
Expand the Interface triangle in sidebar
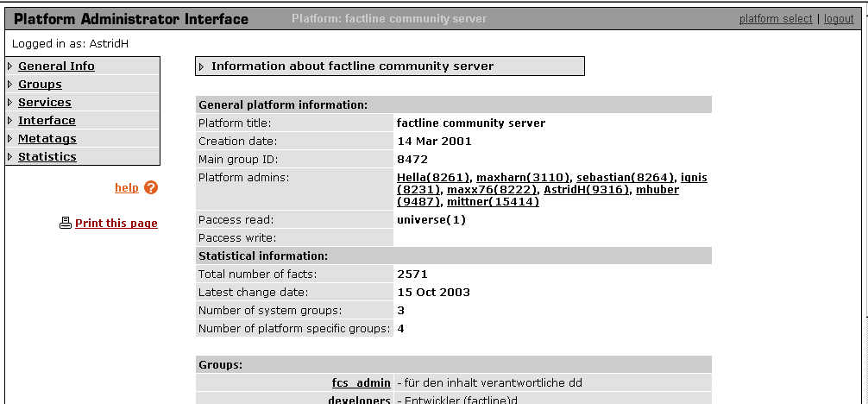tap(10, 121)
